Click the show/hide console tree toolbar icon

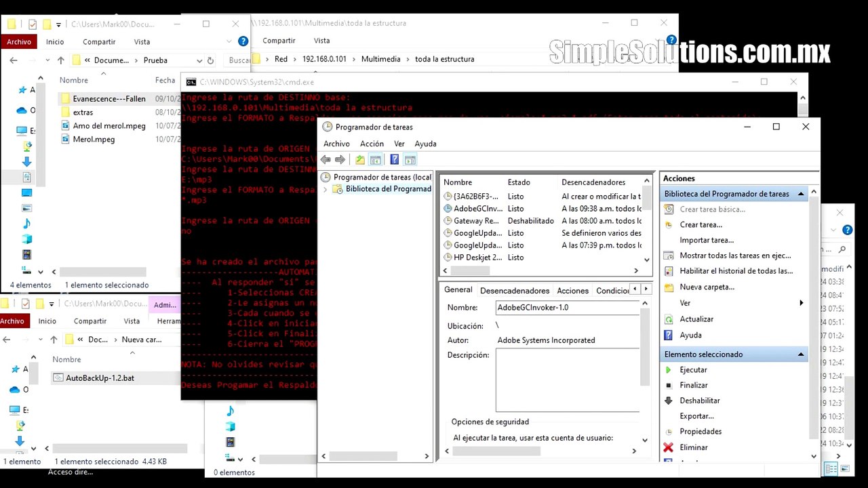[x=375, y=160]
